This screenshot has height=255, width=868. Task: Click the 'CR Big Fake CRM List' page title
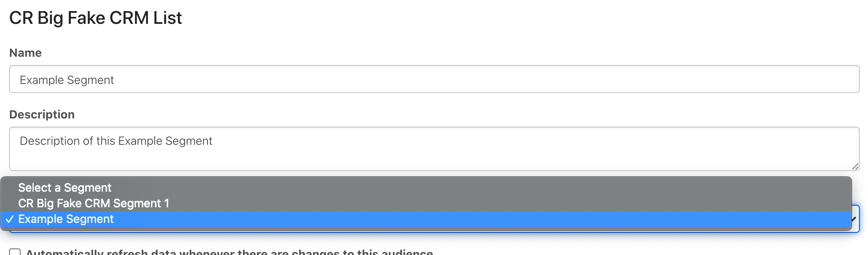(x=96, y=17)
